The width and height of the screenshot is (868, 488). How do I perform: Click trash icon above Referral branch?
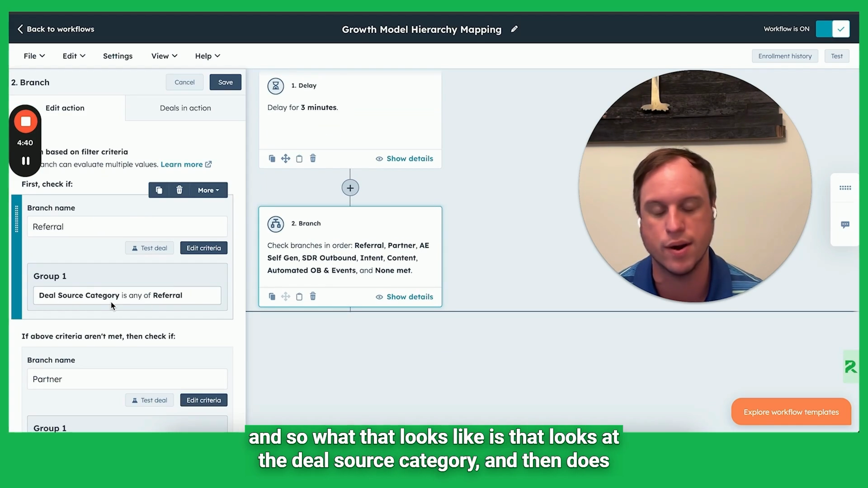tap(179, 190)
